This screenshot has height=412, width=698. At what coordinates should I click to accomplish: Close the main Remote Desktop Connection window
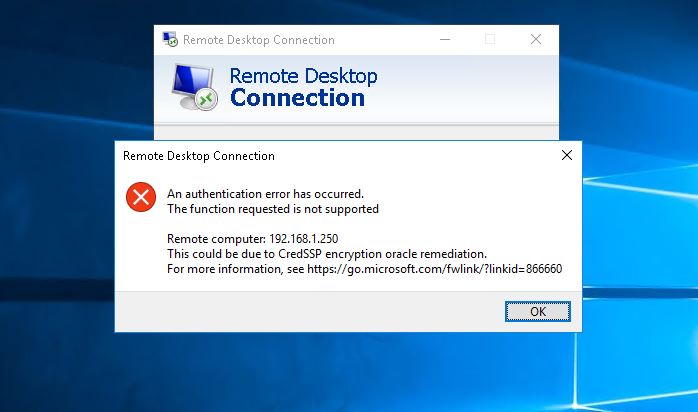(x=536, y=40)
